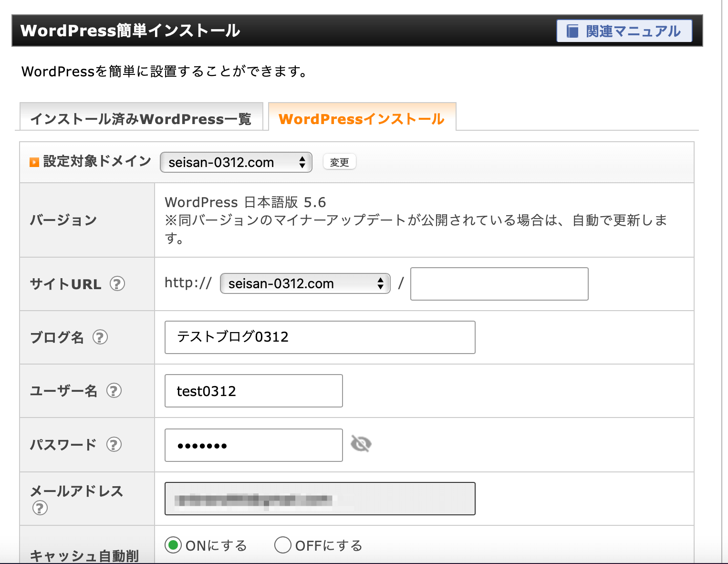The image size is (728, 564).
Task: Open the 設定対象ドメイン domain dropdown
Action: [236, 162]
